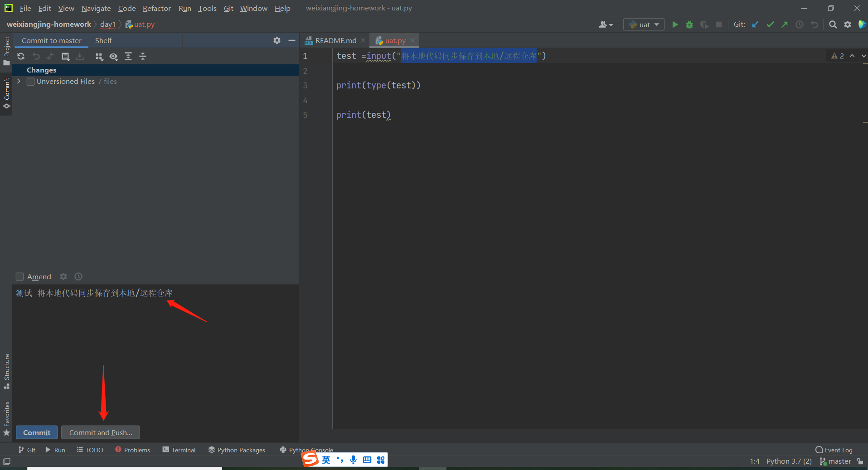Viewport: 868px width, 470px height.
Task: Close the uat.py tab
Action: pyautogui.click(x=412, y=40)
